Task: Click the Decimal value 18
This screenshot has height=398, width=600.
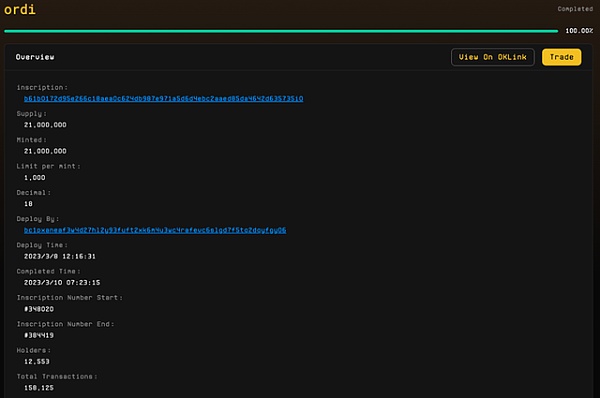Action: 28,204
